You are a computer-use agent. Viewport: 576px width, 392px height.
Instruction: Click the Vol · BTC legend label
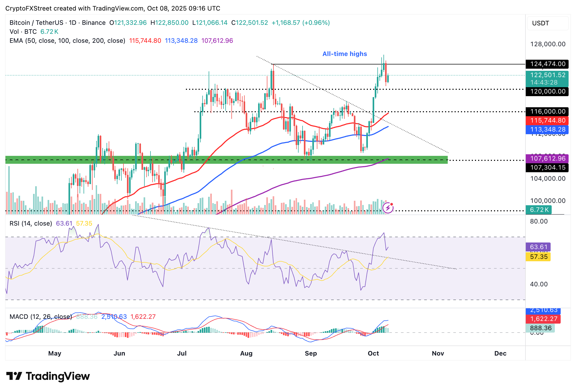tap(23, 32)
